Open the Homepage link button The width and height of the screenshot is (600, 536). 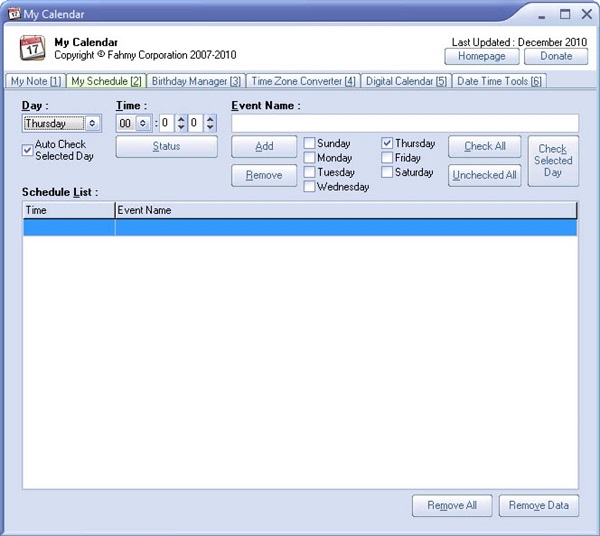pyautogui.click(x=481, y=57)
